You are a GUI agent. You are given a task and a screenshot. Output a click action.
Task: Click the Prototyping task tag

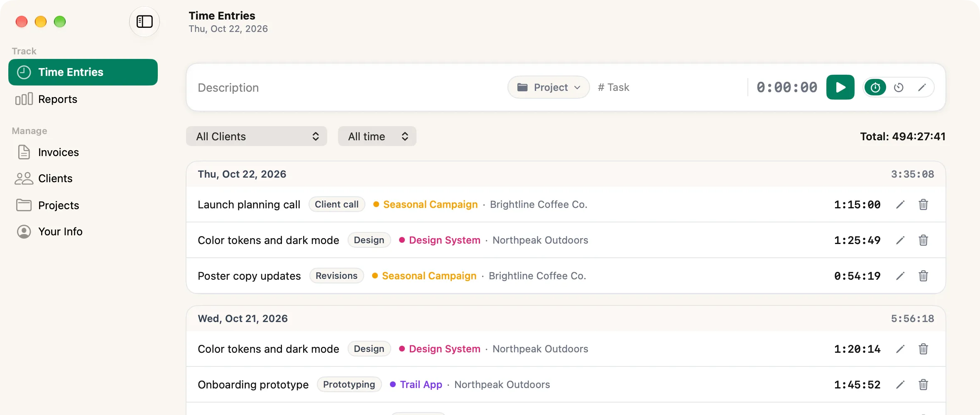[349, 384]
